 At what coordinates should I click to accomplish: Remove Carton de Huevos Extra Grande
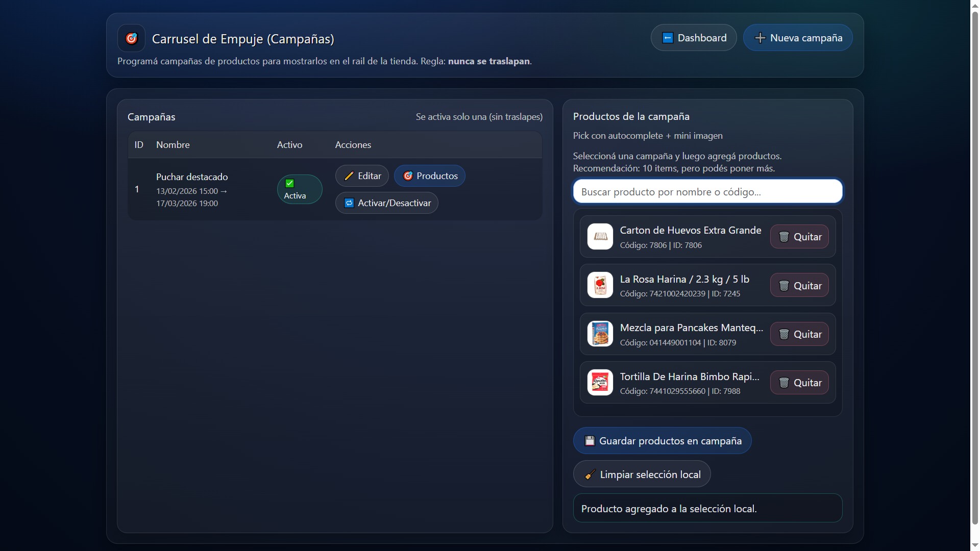(799, 237)
